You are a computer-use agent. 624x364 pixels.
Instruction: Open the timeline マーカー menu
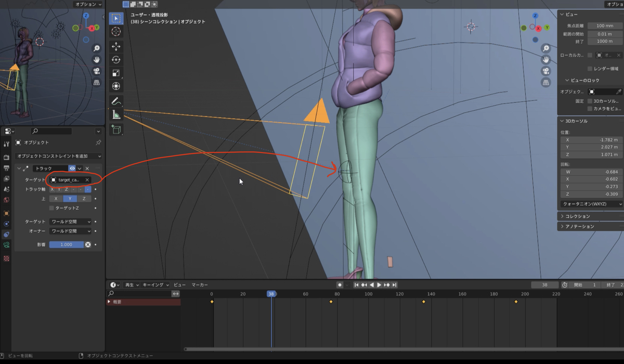coord(200,285)
